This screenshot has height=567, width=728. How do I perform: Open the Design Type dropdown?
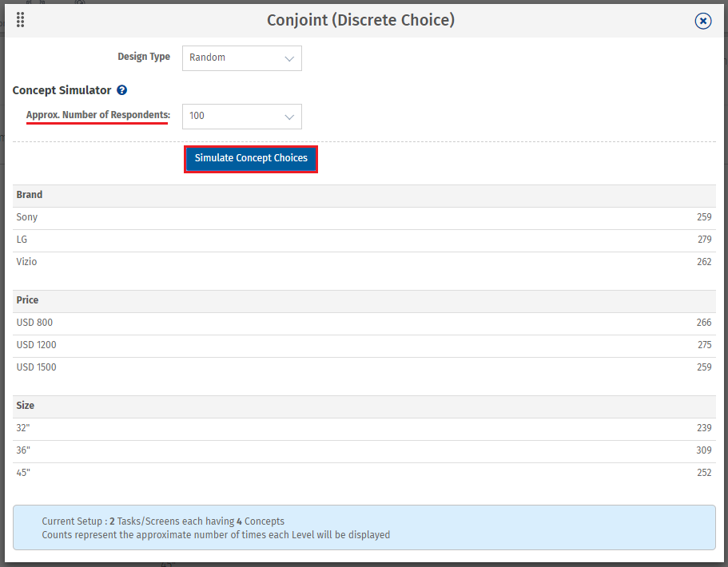point(241,57)
